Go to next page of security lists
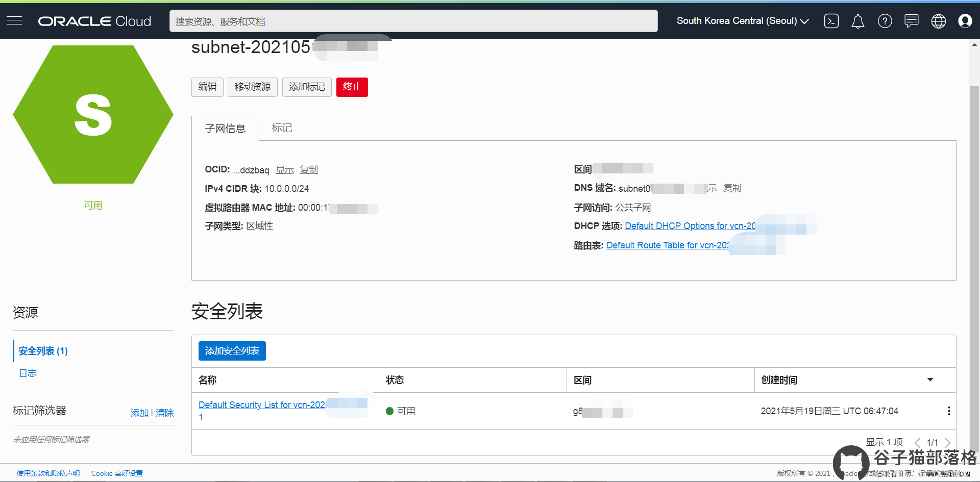The image size is (980, 482). (948, 442)
